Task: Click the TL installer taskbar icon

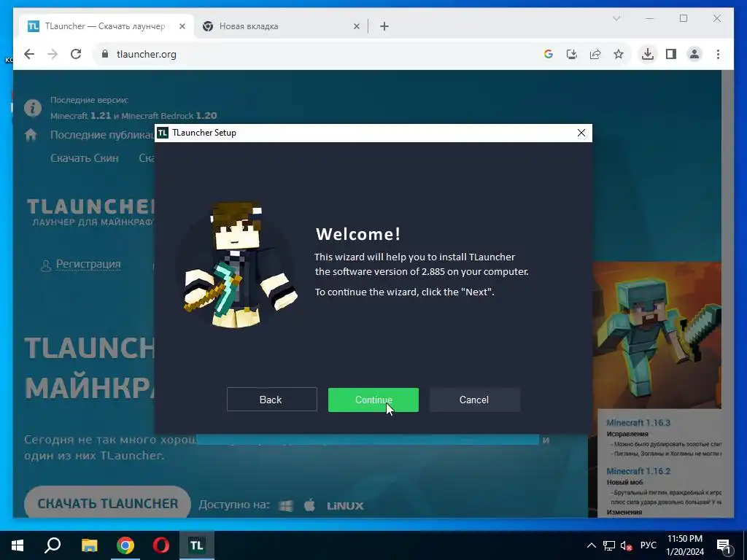Action: [x=197, y=545]
